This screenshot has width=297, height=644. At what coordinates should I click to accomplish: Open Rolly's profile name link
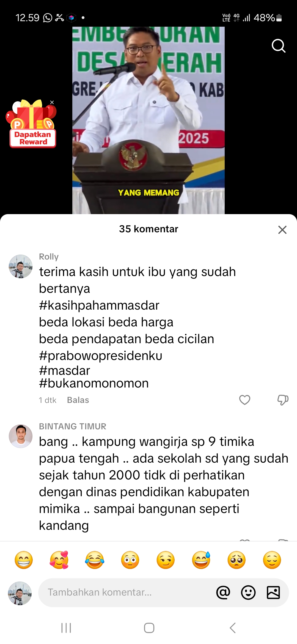coord(49,256)
